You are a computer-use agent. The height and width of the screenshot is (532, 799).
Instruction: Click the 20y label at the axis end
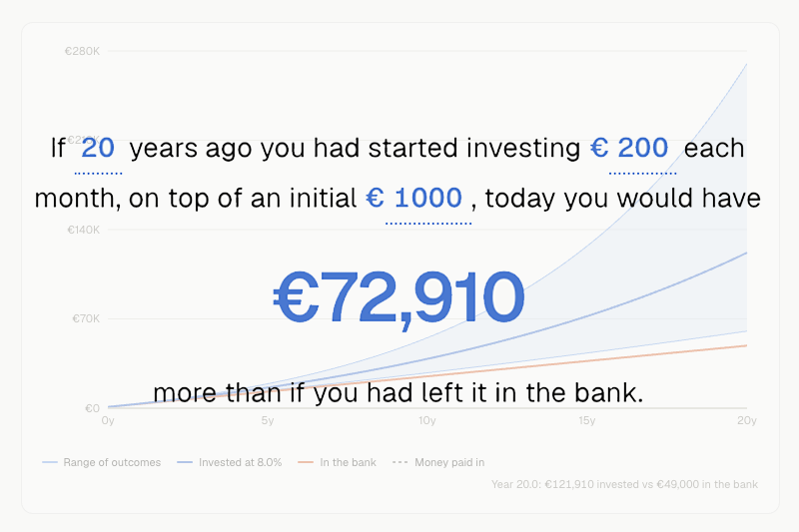point(747,420)
